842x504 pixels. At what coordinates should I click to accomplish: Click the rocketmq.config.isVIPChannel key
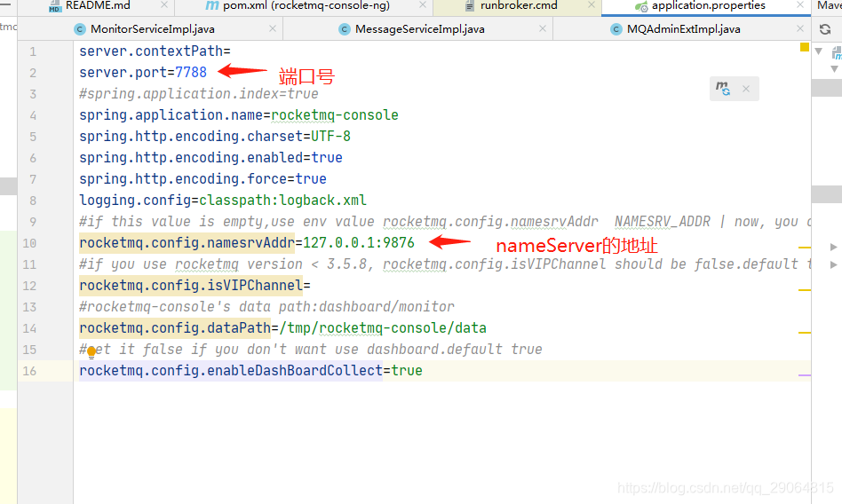pyautogui.click(x=191, y=286)
